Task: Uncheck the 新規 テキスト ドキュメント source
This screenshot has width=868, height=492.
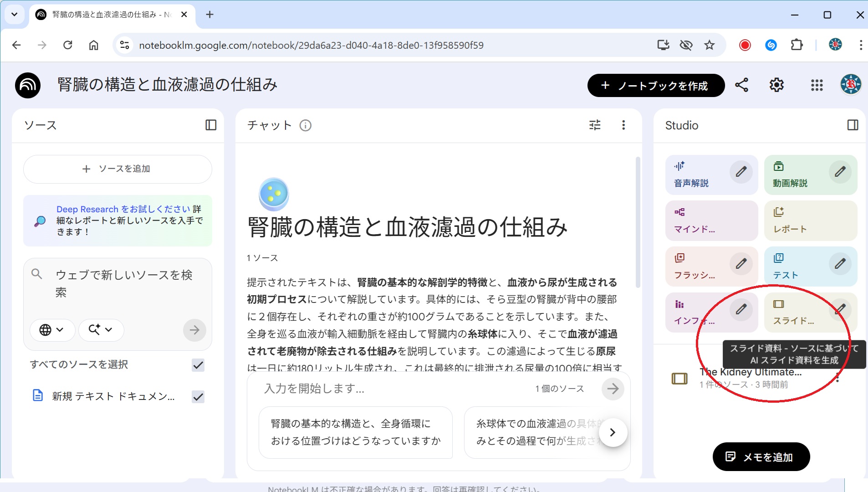Action: 198,397
